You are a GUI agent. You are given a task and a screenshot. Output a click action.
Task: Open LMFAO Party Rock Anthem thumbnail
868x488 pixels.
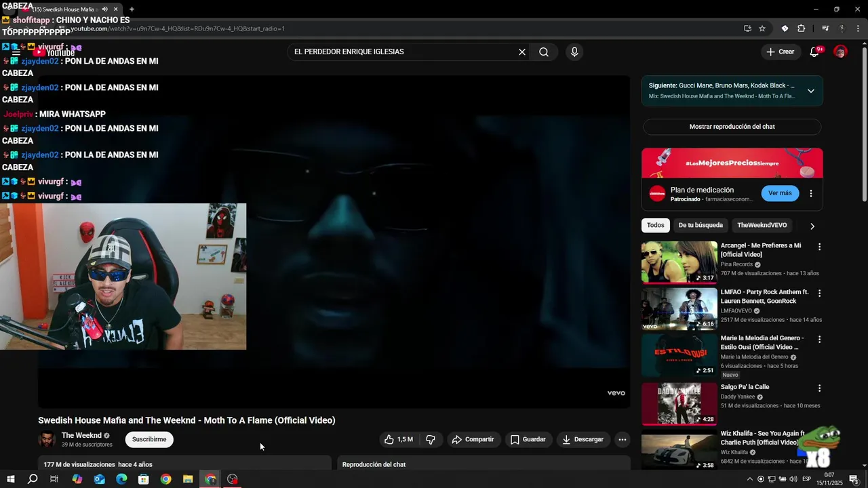[x=679, y=308]
